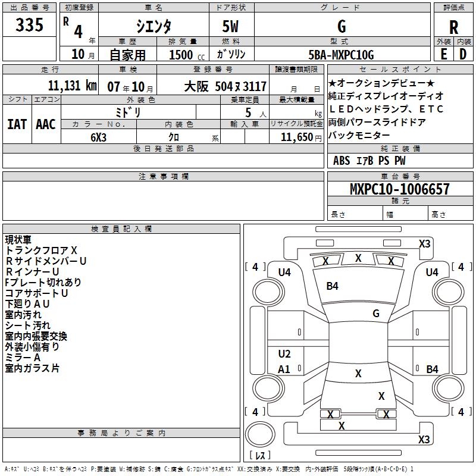Select the 両側パワースライドドア line
The height and width of the screenshot is (476, 476).
coord(377,122)
